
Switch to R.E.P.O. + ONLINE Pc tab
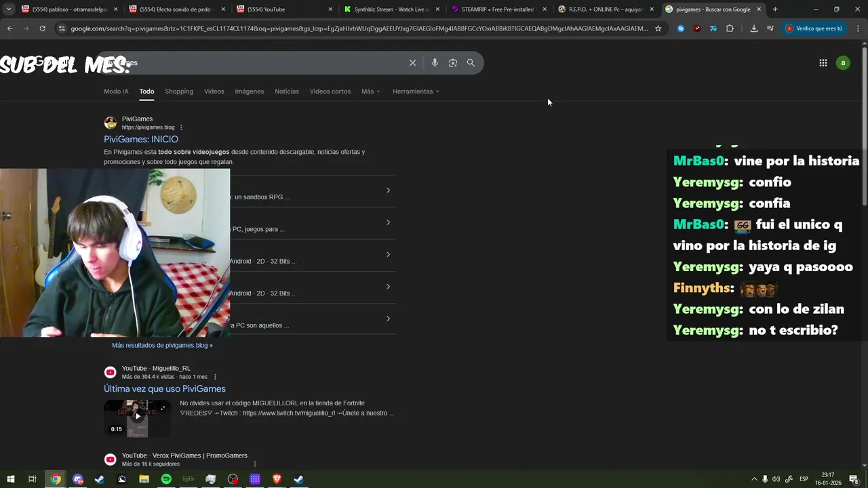tap(606, 9)
